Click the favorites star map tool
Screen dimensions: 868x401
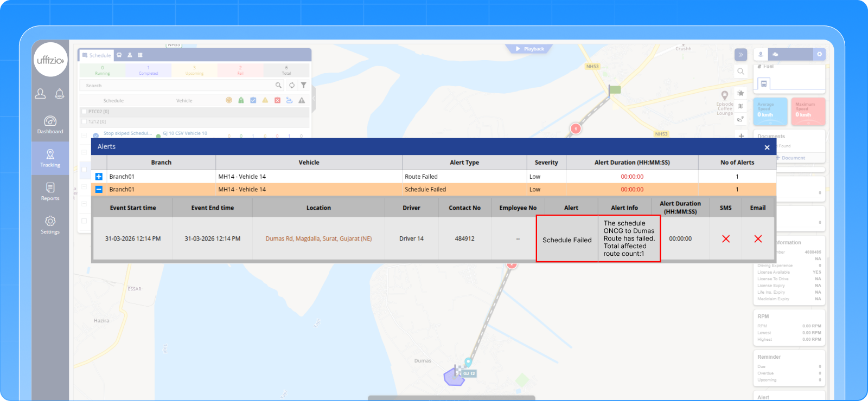[x=741, y=93]
